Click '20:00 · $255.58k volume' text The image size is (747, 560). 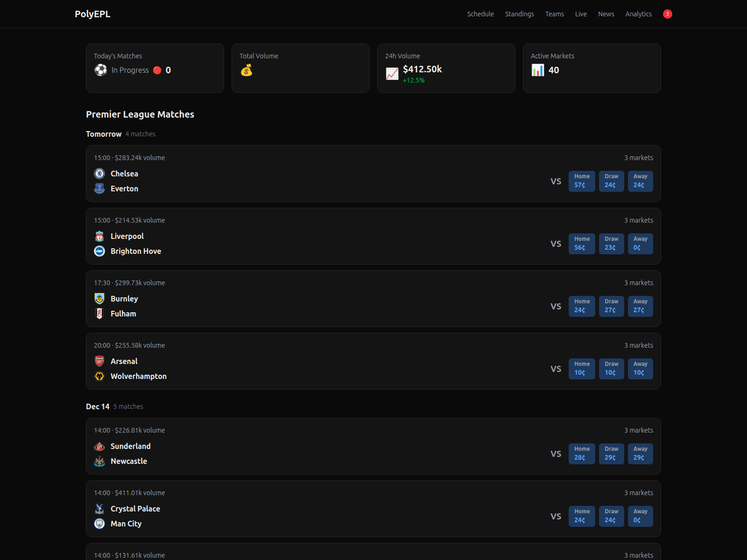(129, 345)
